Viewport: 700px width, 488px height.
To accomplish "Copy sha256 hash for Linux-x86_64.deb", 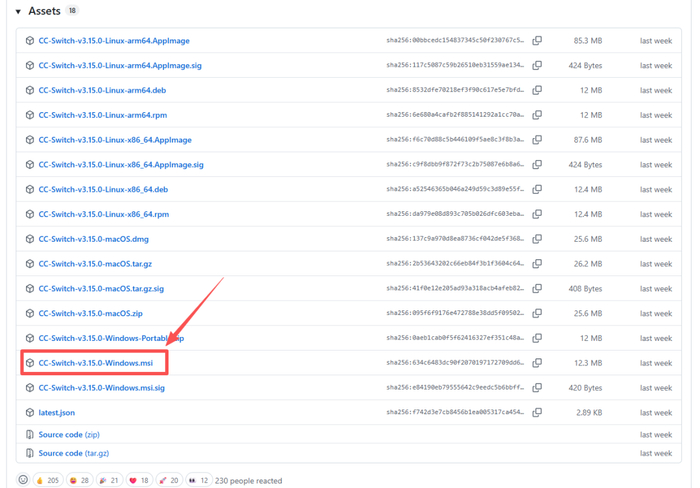I will (537, 189).
